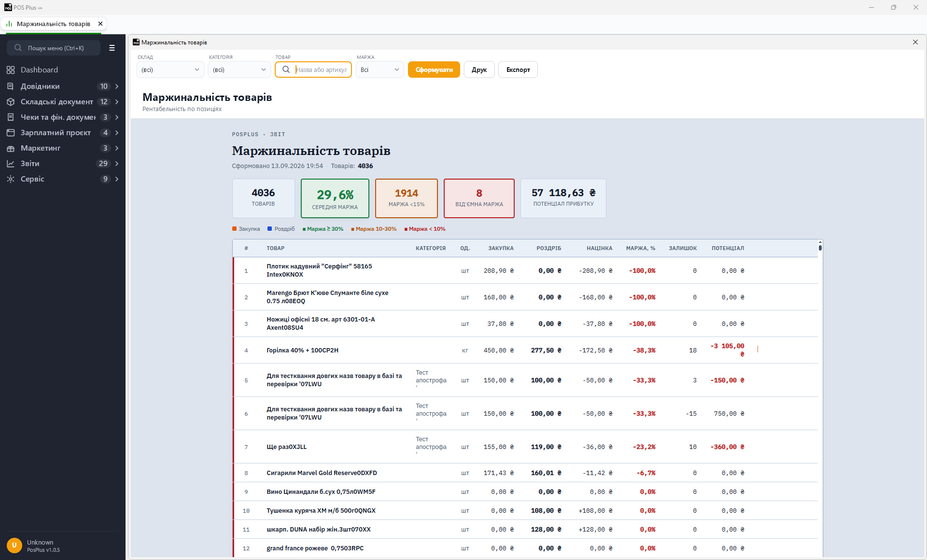Focus the product name search field
The width and height of the screenshot is (927, 560).
[x=313, y=70]
